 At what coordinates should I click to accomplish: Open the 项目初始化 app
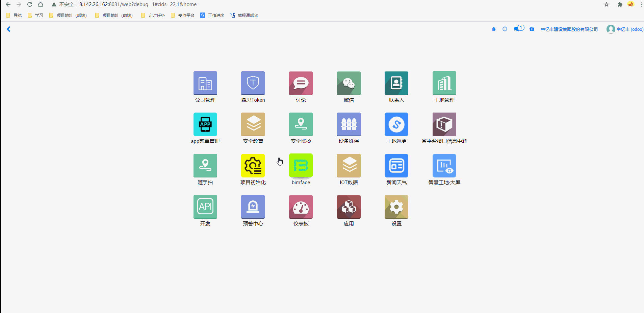tap(253, 166)
